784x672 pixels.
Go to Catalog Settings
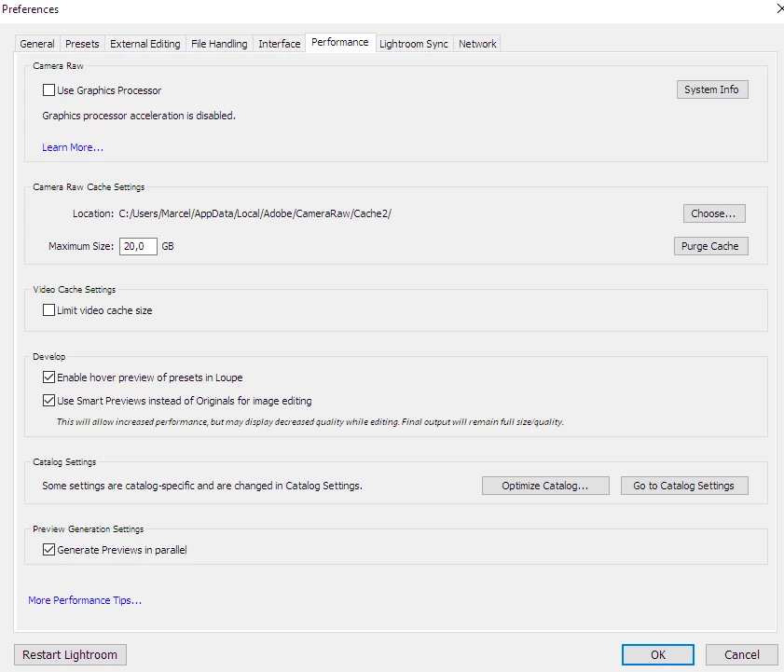(684, 486)
